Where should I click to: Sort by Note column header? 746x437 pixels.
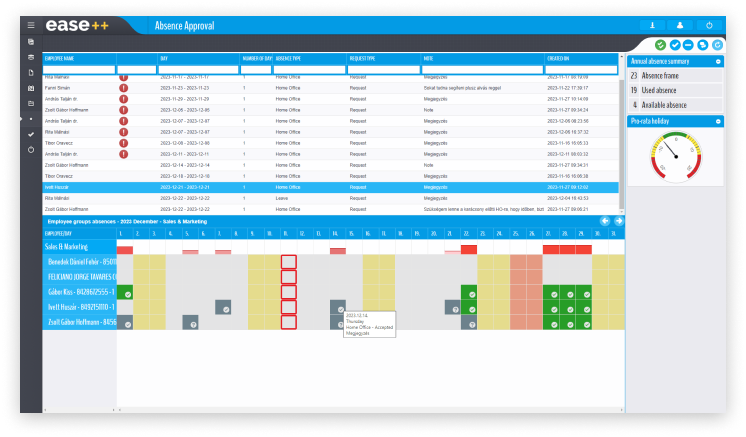483,58
